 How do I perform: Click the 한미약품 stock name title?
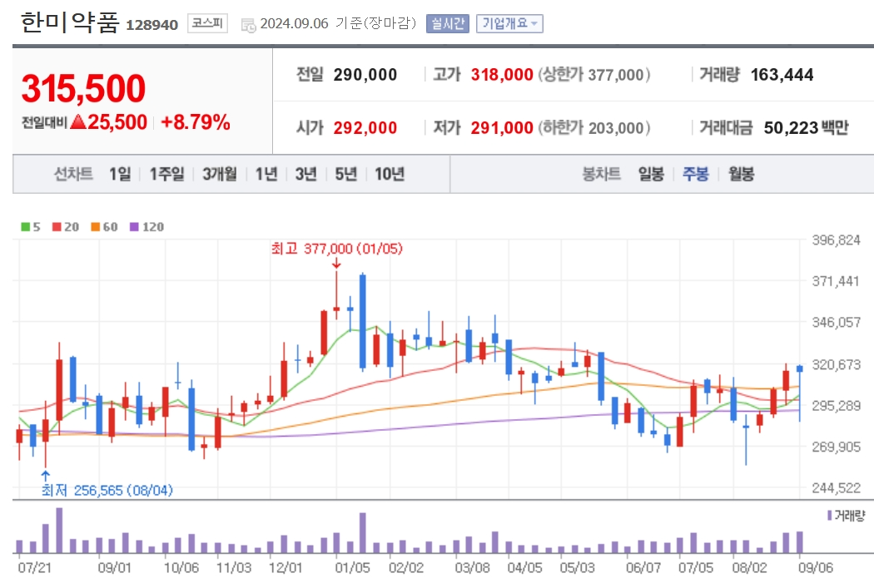click(x=70, y=22)
